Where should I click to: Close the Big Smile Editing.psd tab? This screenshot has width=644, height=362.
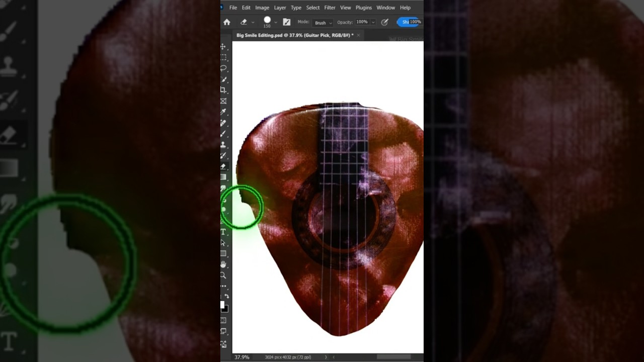(358, 35)
